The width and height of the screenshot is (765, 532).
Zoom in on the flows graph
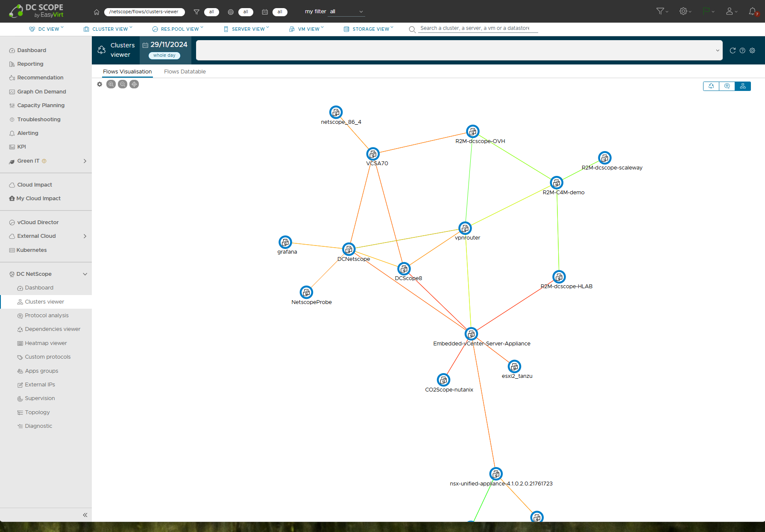coord(111,84)
